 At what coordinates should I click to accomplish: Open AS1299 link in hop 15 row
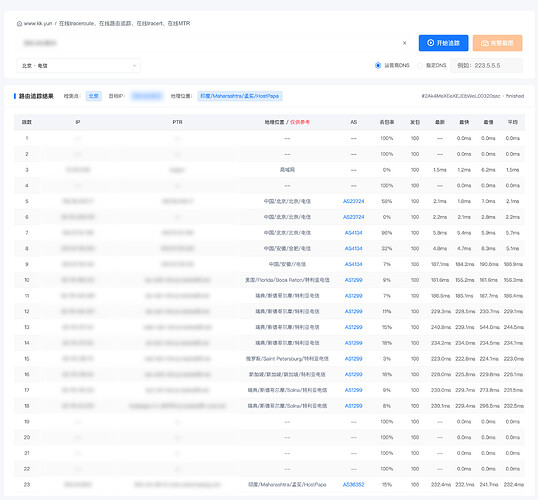(353, 359)
